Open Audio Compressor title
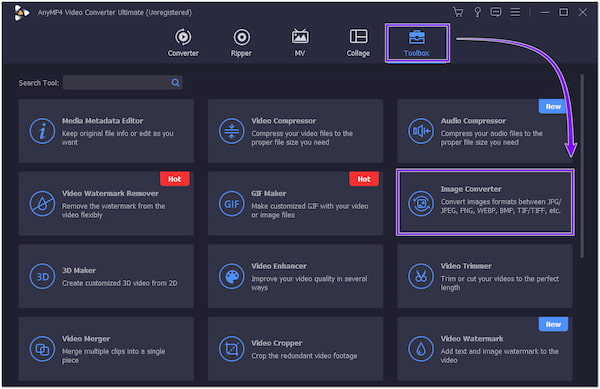The image size is (600, 389). [473, 121]
